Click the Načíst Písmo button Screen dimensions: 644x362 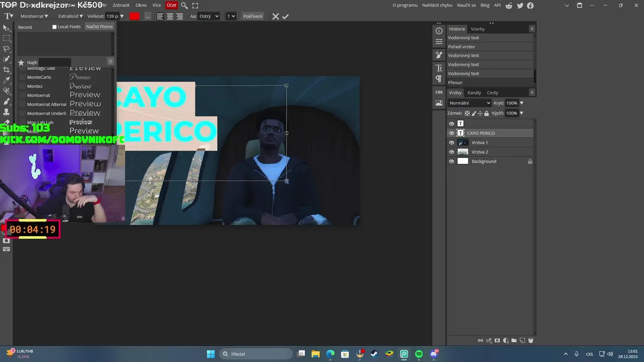click(x=99, y=27)
